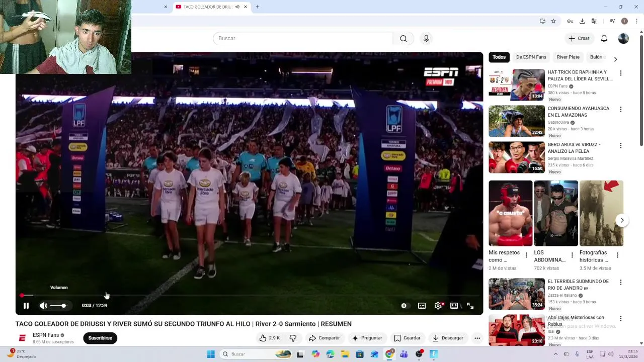This screenshot has width=644, height=362.
Task: Open Chrome password manager key icon
Action: pyautogui.click(x=570, y=21)
